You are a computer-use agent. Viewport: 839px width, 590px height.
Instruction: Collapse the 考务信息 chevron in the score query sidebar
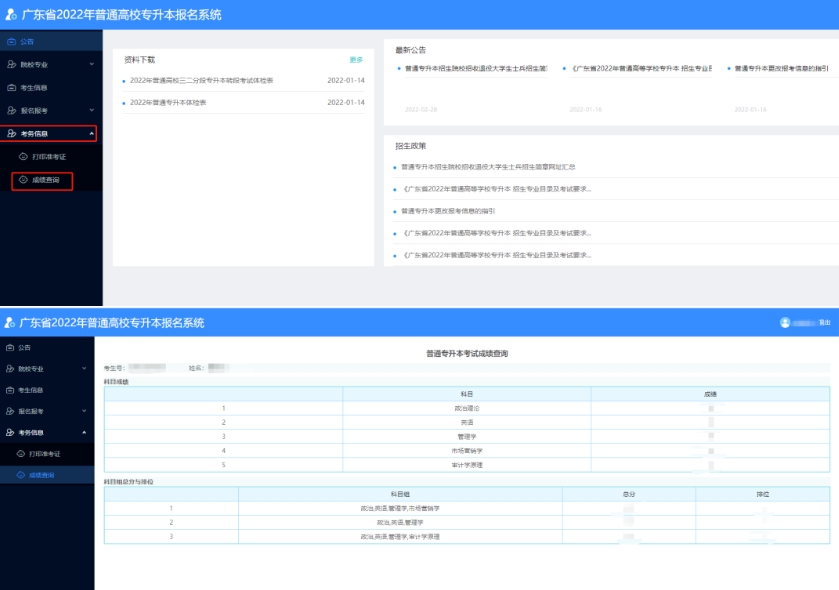point(84,432)
